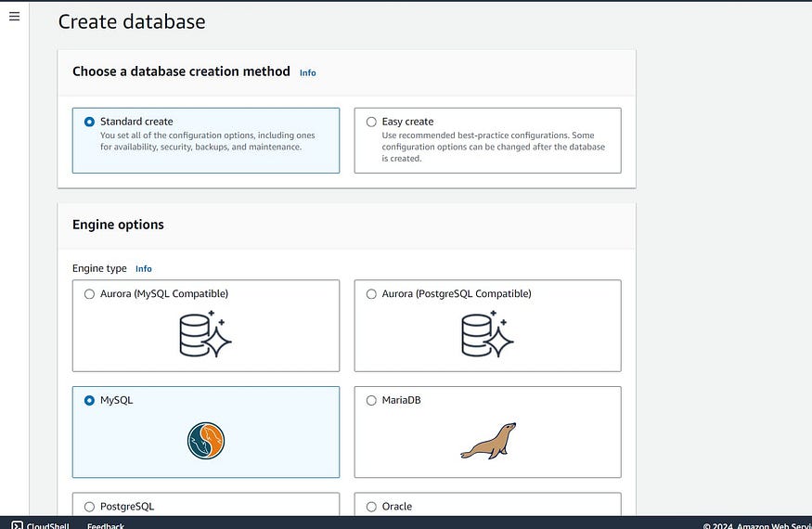This screenshot has width=812, height=529.
Task: Open the hamburger navigation menu
Action: 15,16
